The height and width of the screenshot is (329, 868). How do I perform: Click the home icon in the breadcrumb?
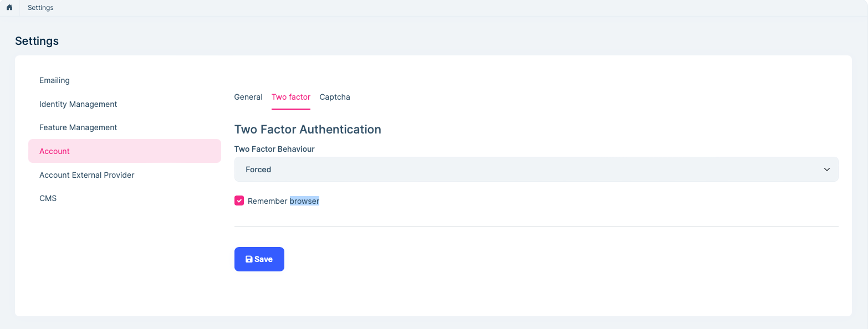coord(10,8)
